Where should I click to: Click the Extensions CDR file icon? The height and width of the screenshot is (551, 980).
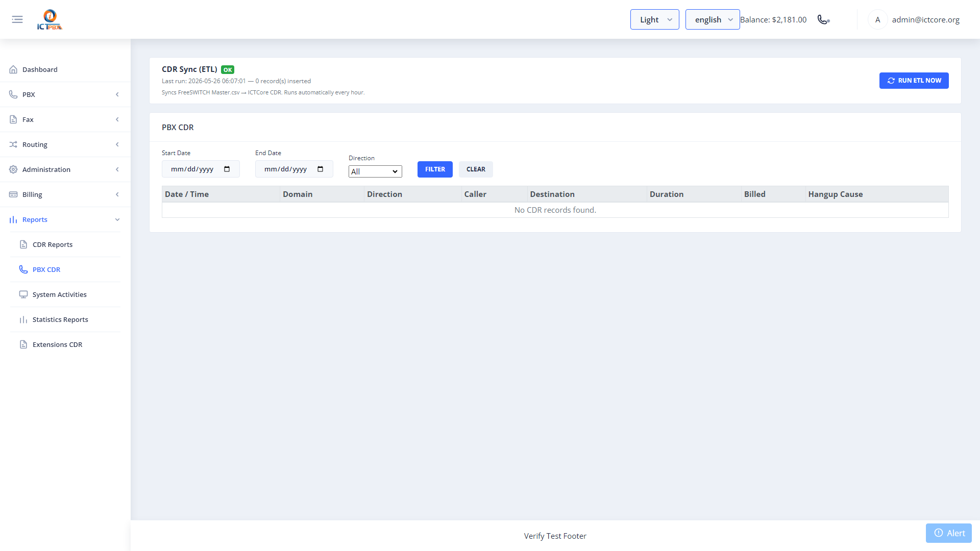23,344
